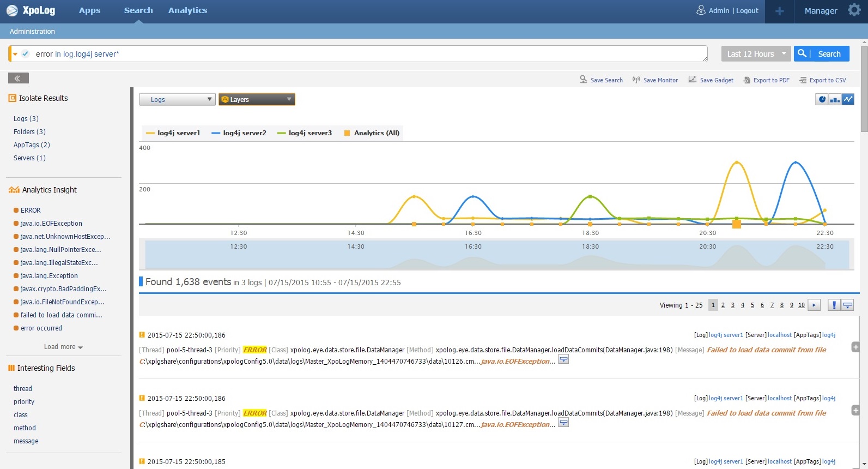Switch to the bar chart view
This screenshot has height=469, width=868.
(835, 99)
